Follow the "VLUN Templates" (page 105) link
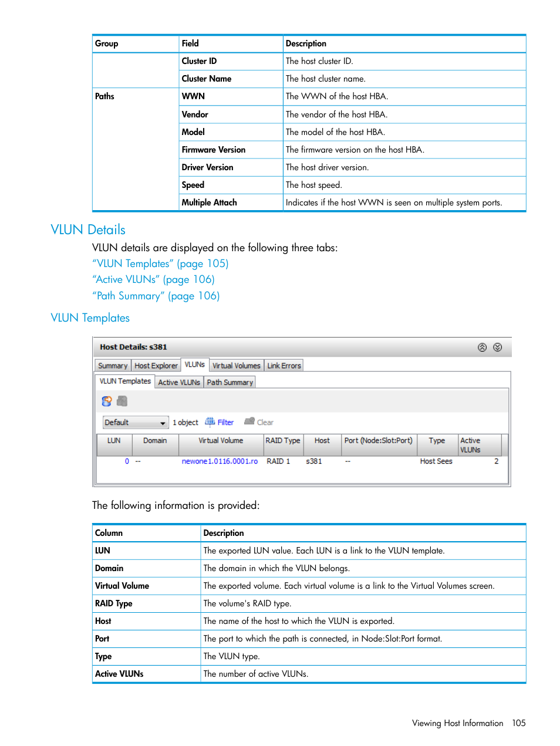560x746 pixels. 160,264
